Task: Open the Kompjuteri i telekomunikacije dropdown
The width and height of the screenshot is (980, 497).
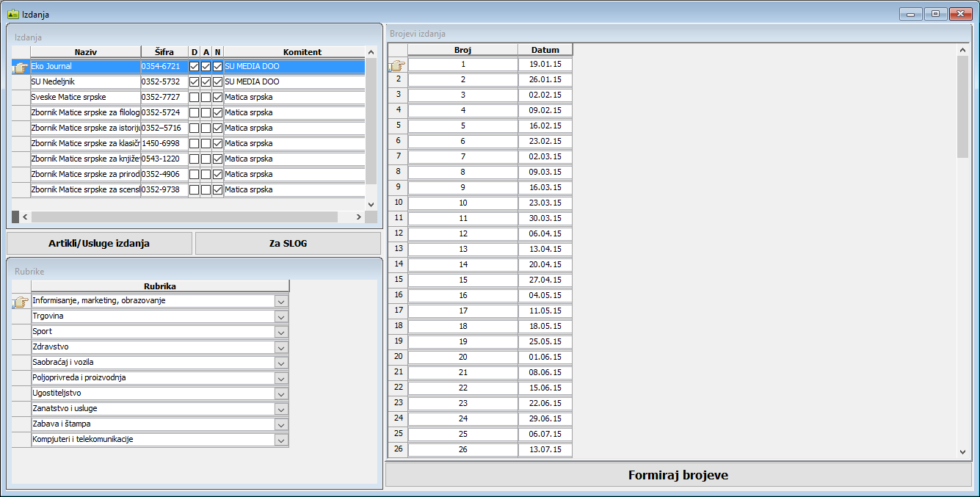Action: [x=281, y=440]
